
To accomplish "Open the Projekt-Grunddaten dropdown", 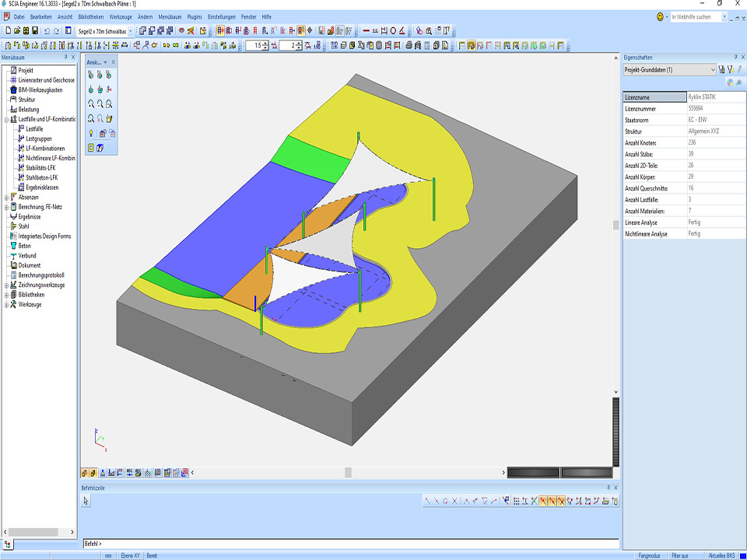I will tap(713, 70).
